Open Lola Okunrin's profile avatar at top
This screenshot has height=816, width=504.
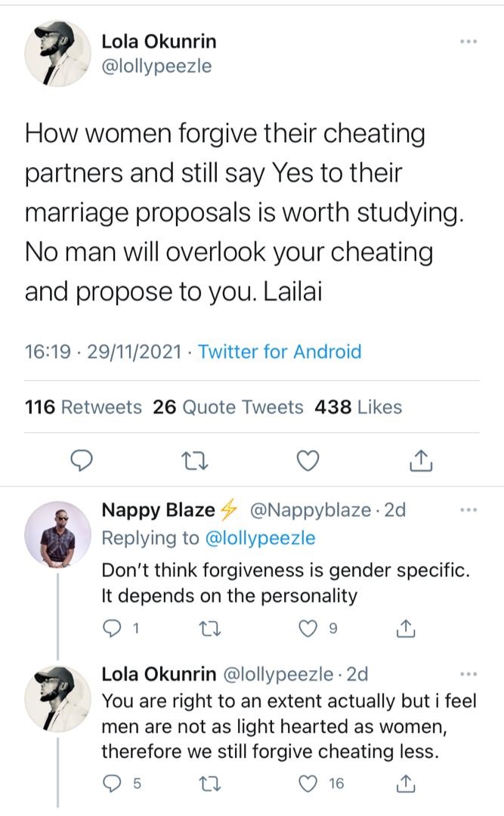point(57,54)
